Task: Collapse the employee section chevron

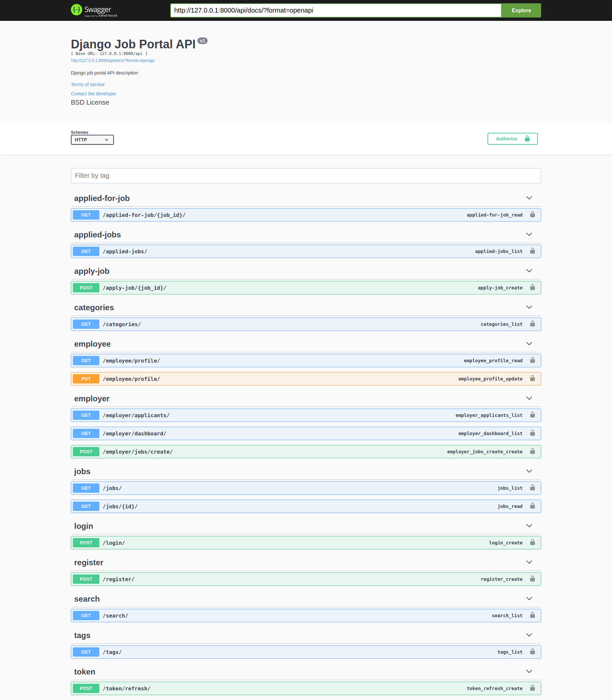Action: tap(529, 343)
